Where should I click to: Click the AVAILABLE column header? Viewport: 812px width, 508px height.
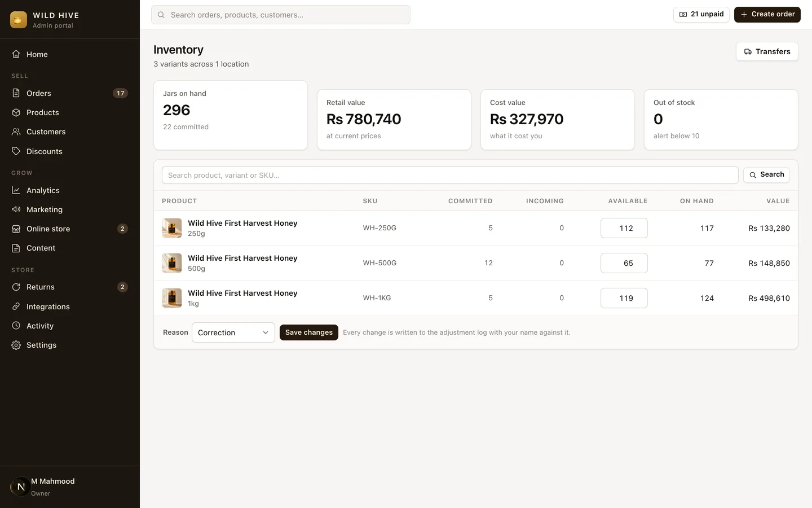(628, 201)
